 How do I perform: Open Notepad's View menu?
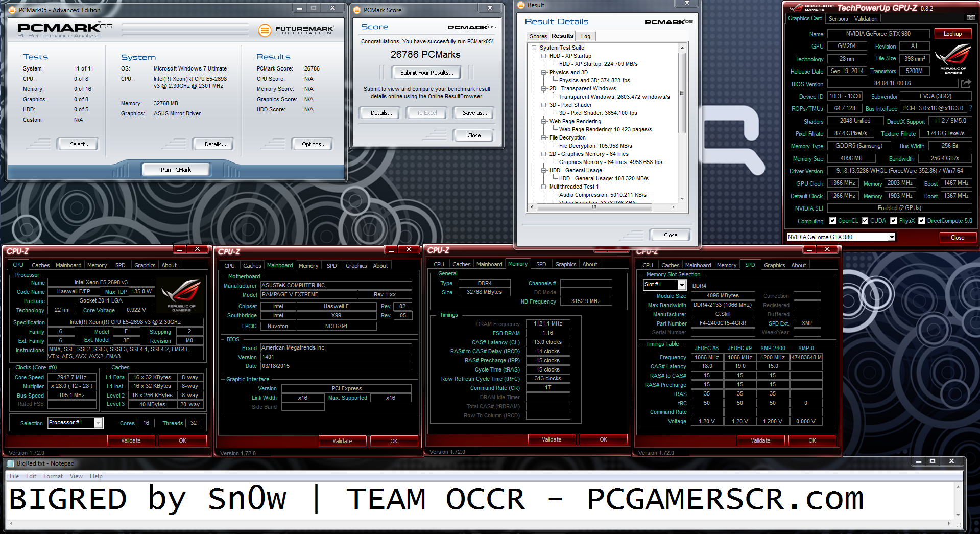(x=76, y=476)
